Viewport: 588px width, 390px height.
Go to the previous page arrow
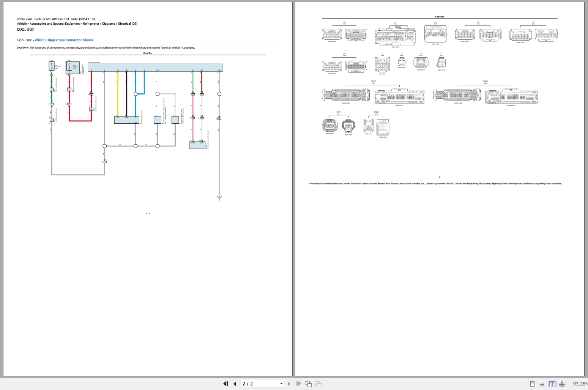point(234,384)
